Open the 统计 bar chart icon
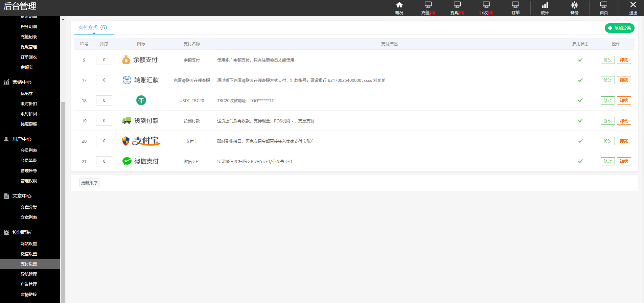The image size is (644, 303). (545, 5)
